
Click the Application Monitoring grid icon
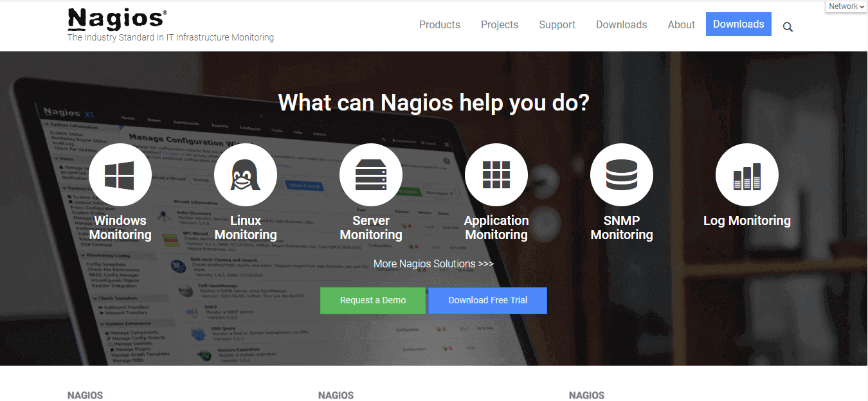496,174
